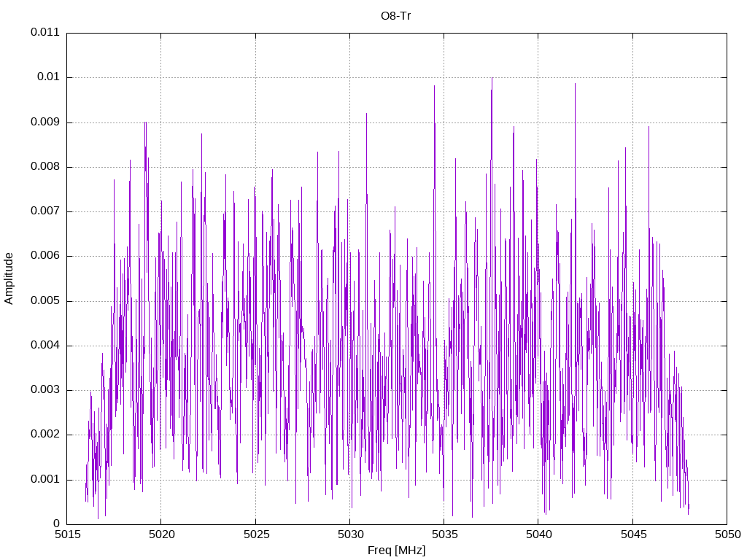Click the 5025 x-axis tick label
This screenshot has height=560, width=747.
pos(256,534)
